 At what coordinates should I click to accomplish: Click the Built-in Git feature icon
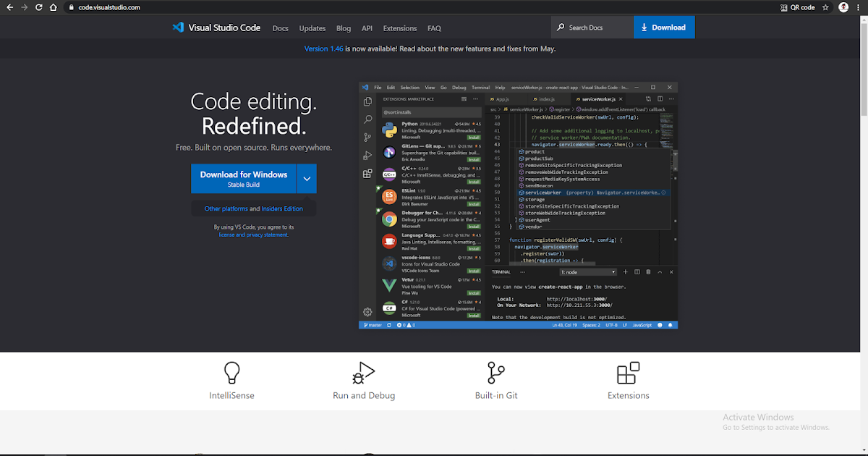496,373
